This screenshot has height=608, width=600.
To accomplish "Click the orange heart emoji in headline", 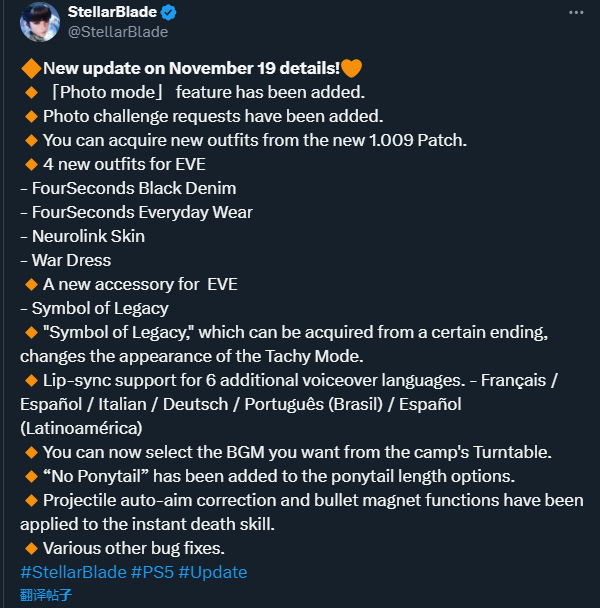I will 351,68.
